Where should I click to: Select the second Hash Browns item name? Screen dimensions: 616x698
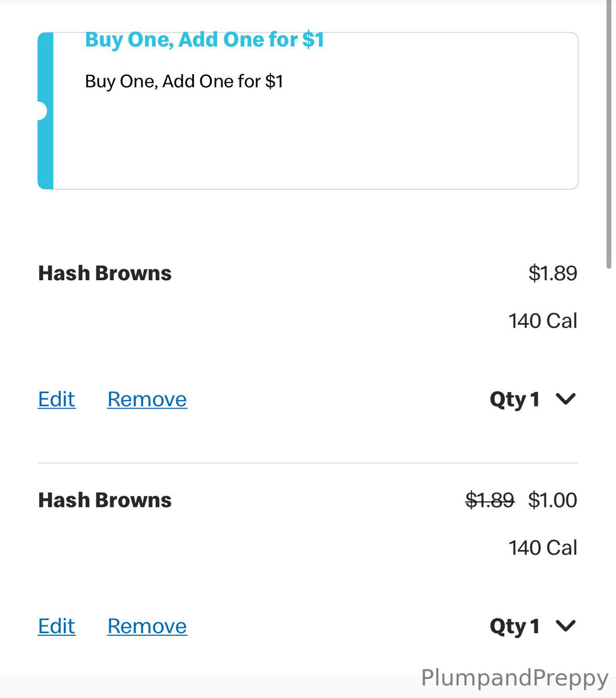pos(105,500)
